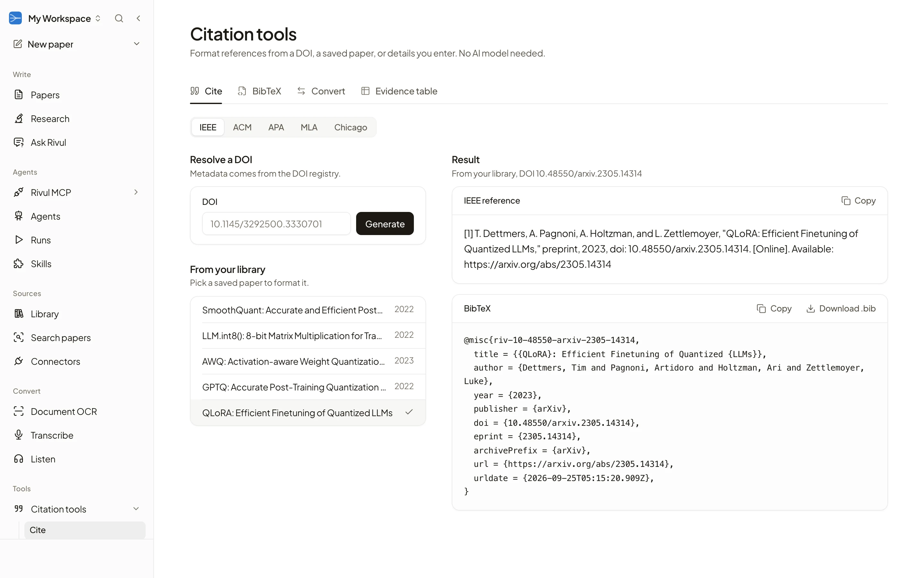Screen dimensions: 924x578
Task: Collapse the Citation tools sidebar chevron
Action: click(x=136, y=509)
